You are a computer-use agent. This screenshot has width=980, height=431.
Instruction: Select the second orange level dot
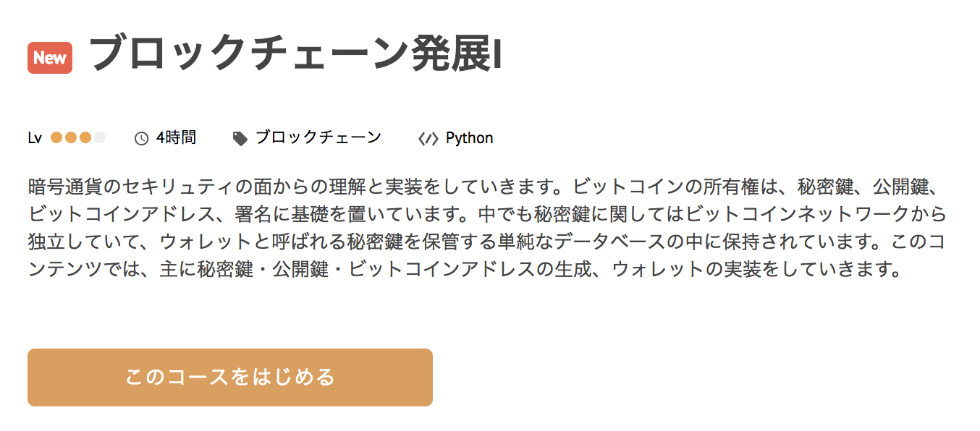(x=71, y=137)
